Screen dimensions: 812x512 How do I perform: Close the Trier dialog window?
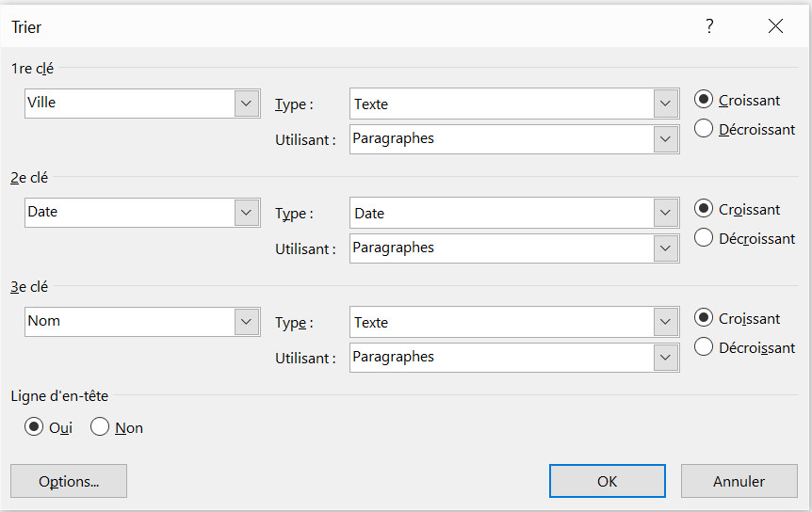775,26
